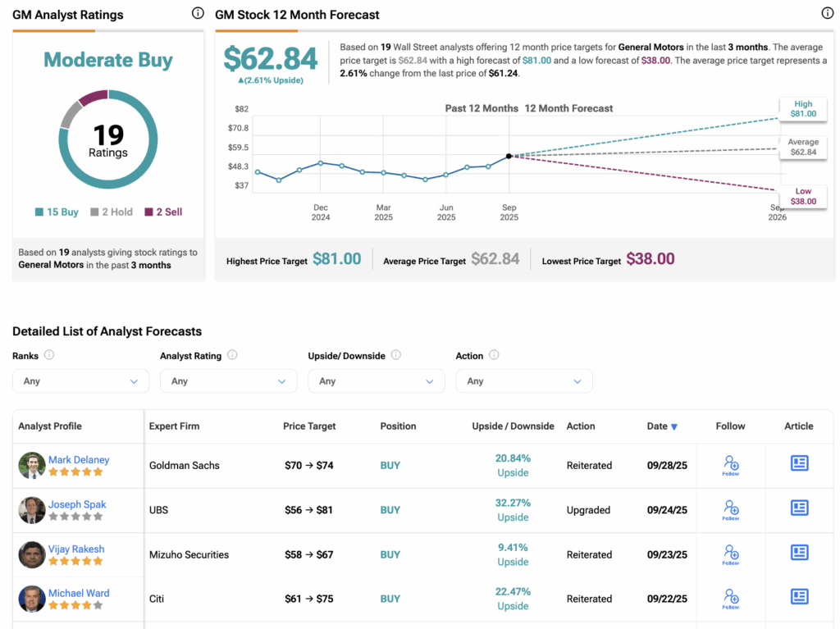This screenshot has width=840, height=629.
Task: Click the 20.84% Upside value
Action: (513, 465)
